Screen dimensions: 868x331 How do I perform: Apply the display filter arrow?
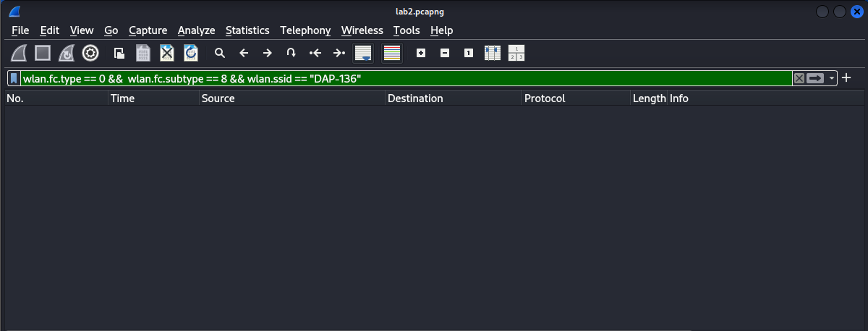pos(816,78)
